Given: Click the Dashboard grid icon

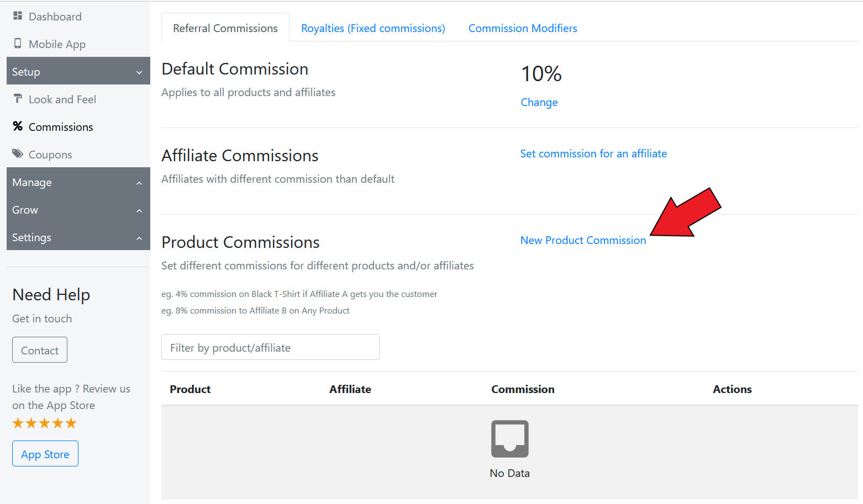Looking at the screenshot, I should tap(18, 16).
